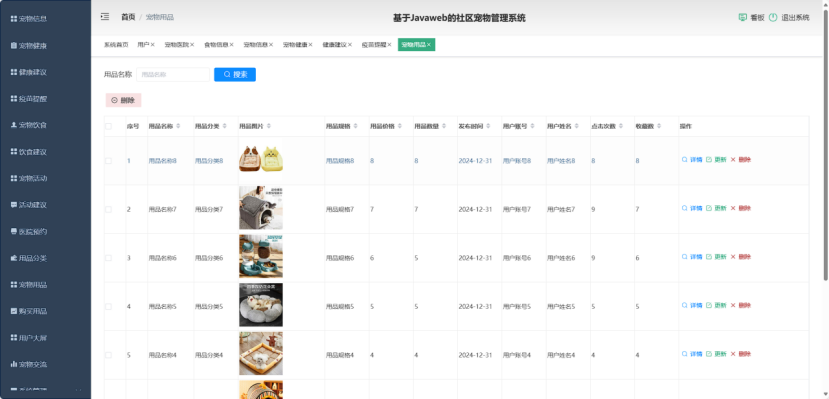Go to 健康建议 sidebar item

[x=29, y=72]
